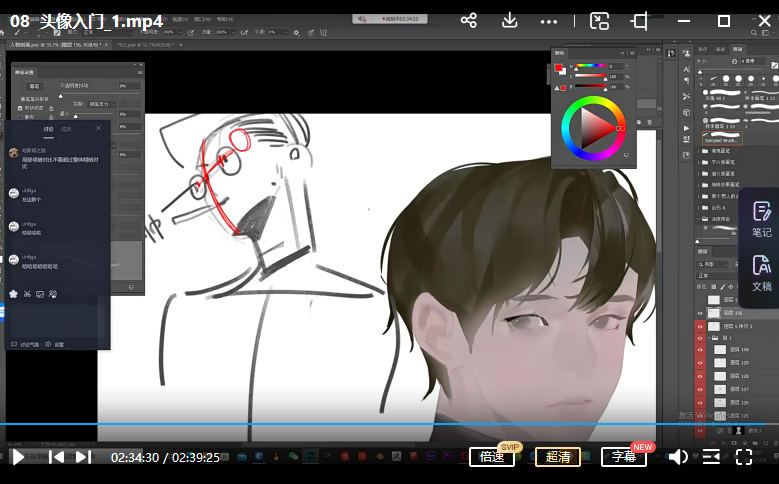Skip to the next video

(83, 457)
